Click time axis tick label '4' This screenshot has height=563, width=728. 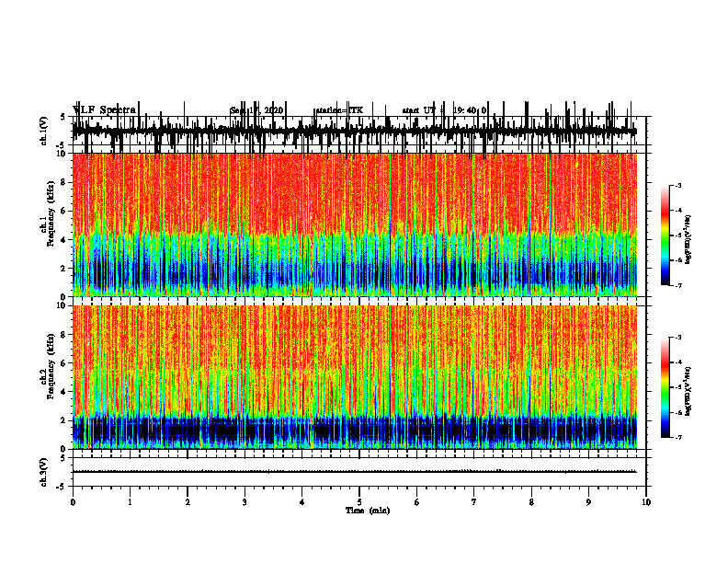[302, 502]
